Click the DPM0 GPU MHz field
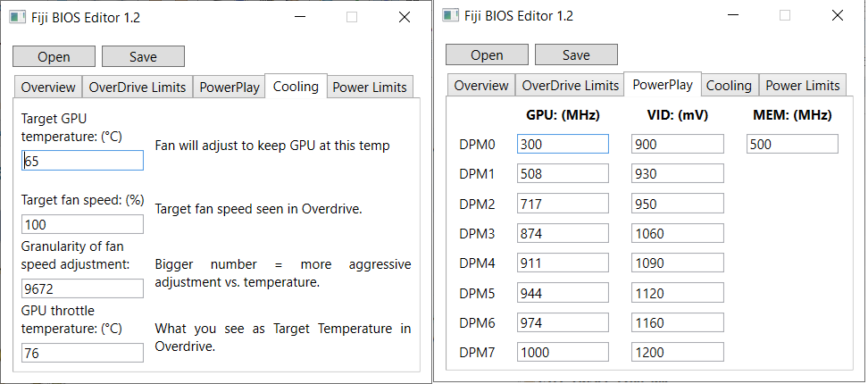This screenshot has height=384, width=868. click(563, 144)
